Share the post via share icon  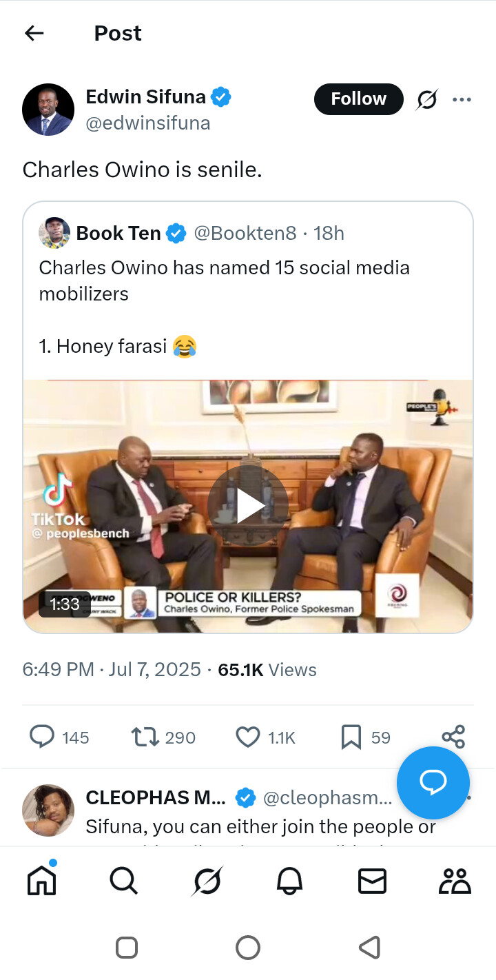tap(453, 737)
